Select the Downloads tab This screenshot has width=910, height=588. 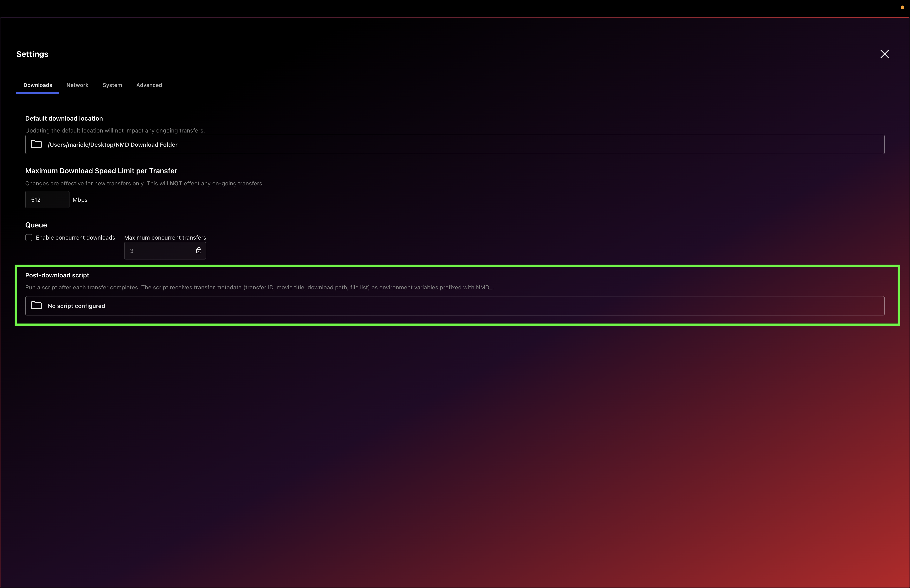coord(37,85)
